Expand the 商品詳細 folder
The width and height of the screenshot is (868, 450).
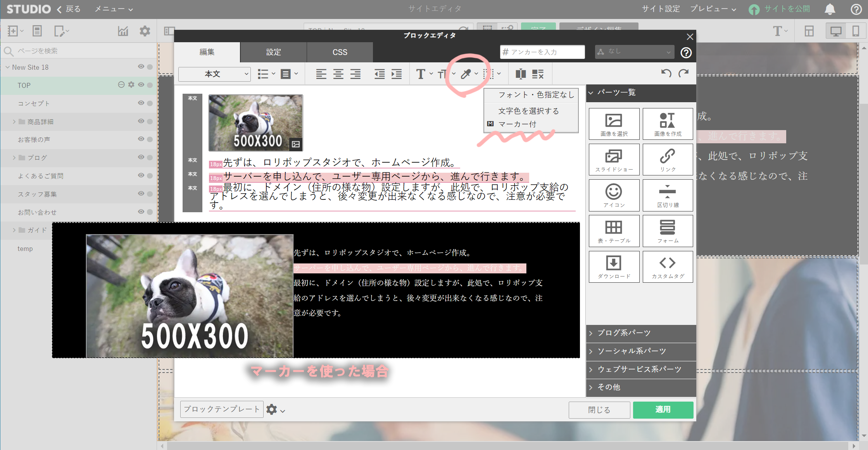pos(14,122)
